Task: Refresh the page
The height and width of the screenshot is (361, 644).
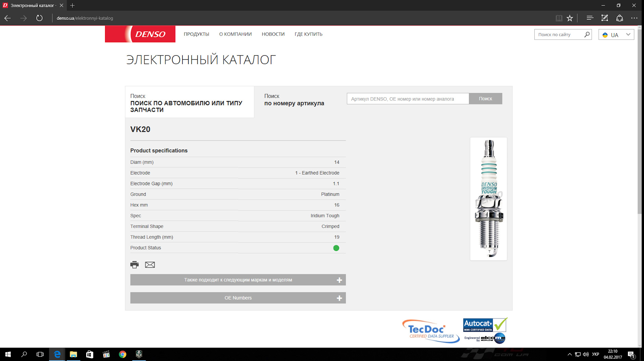Action: pyautogui.click(x=39, y=18)
